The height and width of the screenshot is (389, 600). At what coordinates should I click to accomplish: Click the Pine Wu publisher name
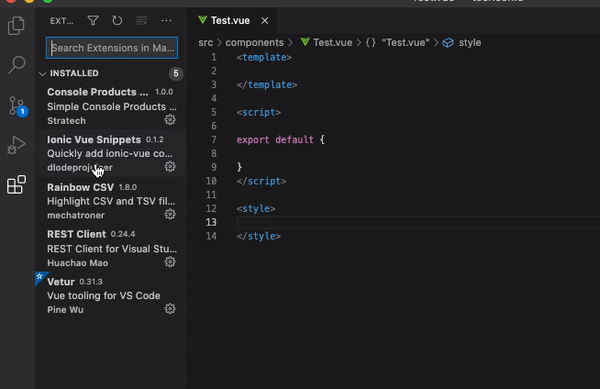click(65, 310)
